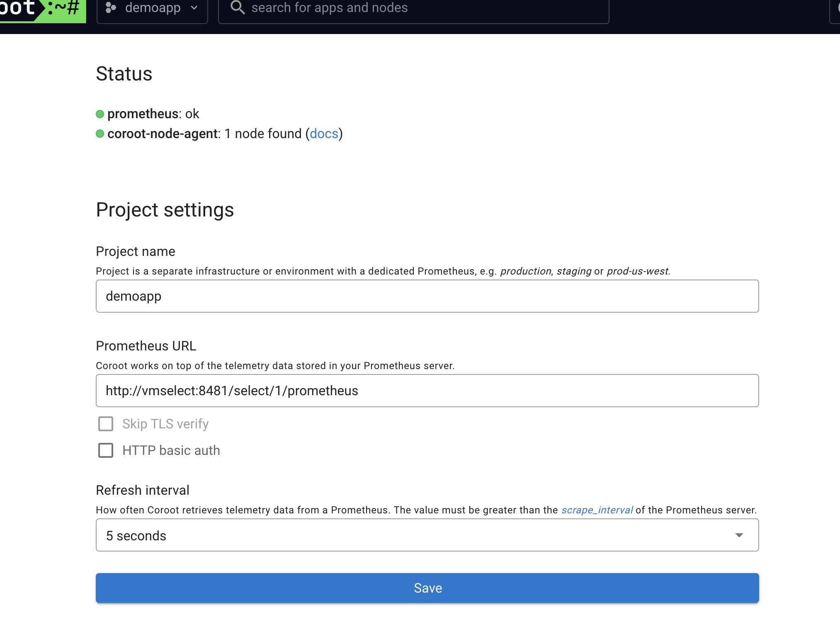The height and width of the screenshot is (627, 840).
Task: Click the prometheus green status dot
Action: coord(100,114)
